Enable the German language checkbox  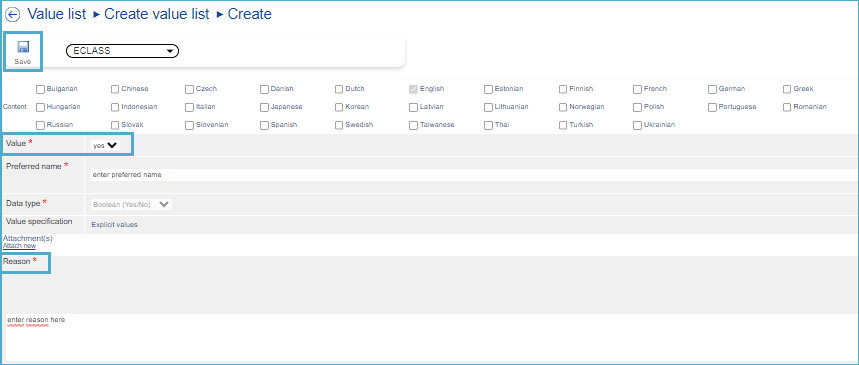pyautogui.click(x=712, y=89)
